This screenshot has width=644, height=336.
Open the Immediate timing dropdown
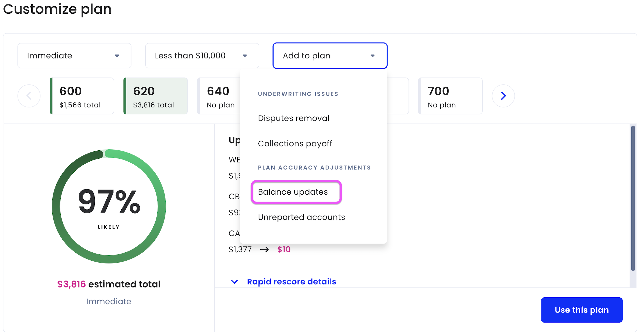click(74, 56)
